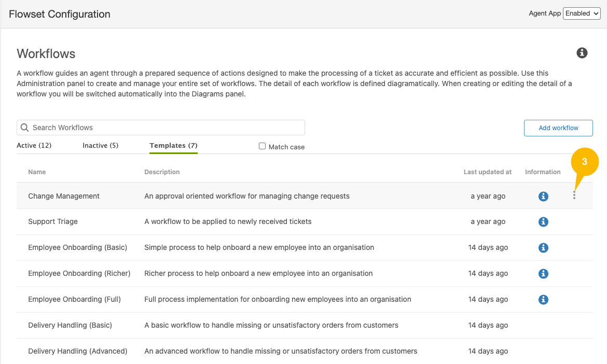This screenshot has width=607, height=364.
Task: Click the Description column header
Action: [x=162, y=172]
